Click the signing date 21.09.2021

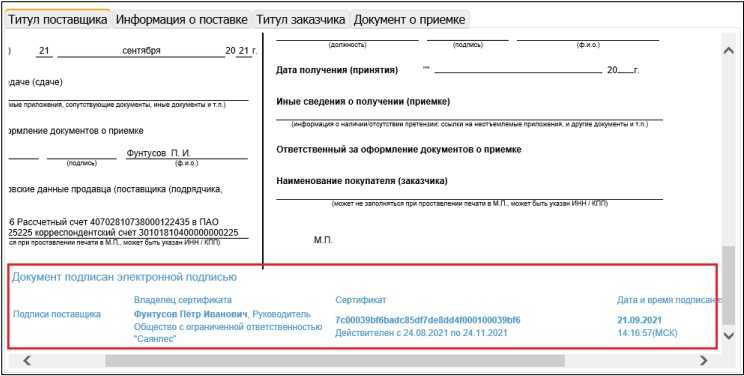click(639, 320)
